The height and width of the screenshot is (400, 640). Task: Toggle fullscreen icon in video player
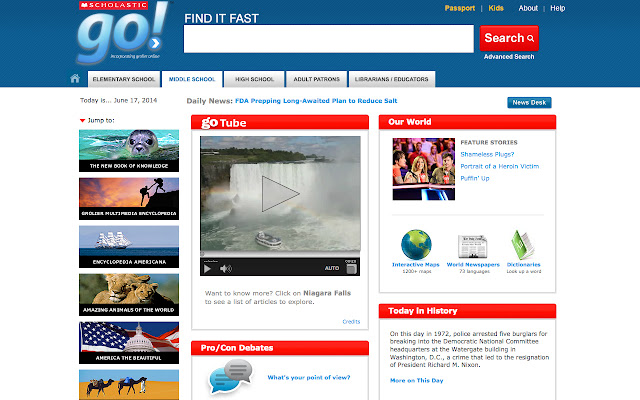(351, 269)
